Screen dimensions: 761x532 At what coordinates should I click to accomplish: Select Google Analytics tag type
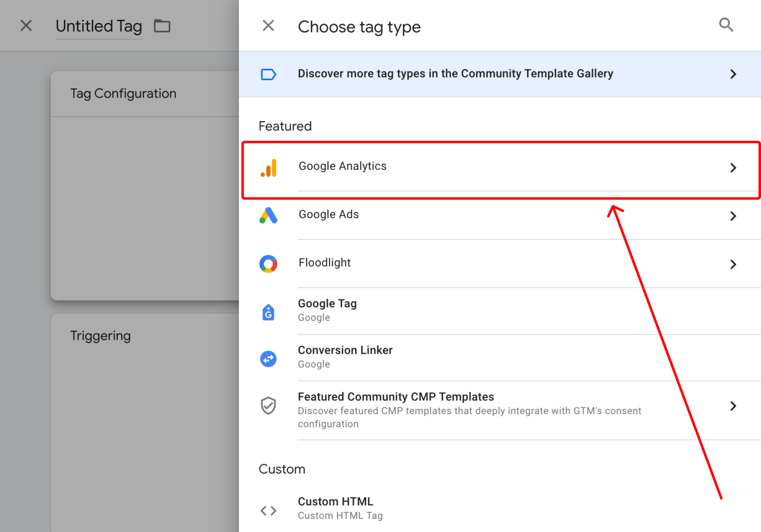pos(500,167)
